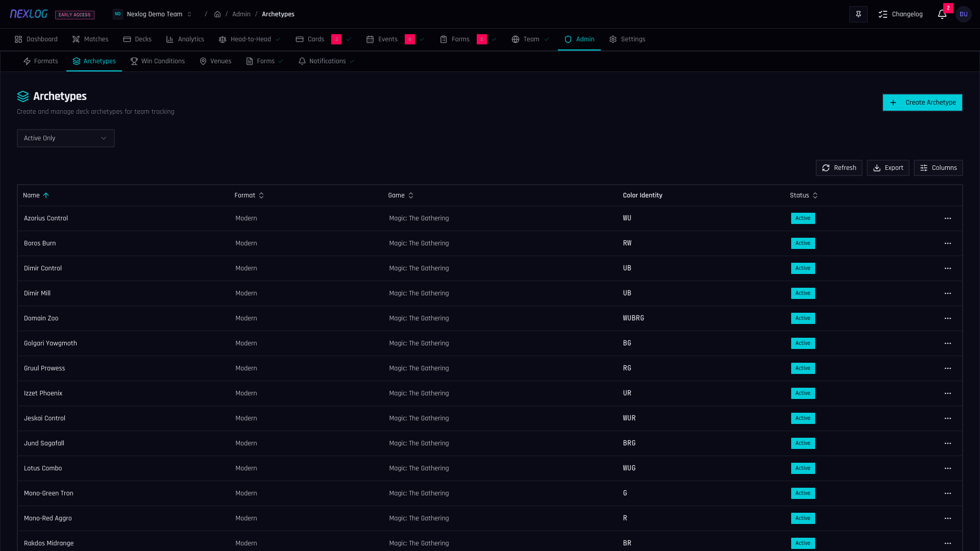Sort by Status column
The image size is (980, 551).
pos(804,195)
